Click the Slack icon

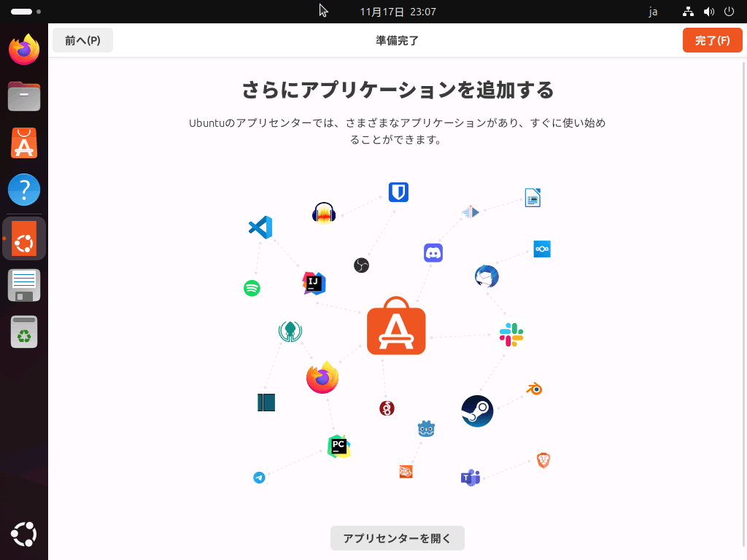511,335
